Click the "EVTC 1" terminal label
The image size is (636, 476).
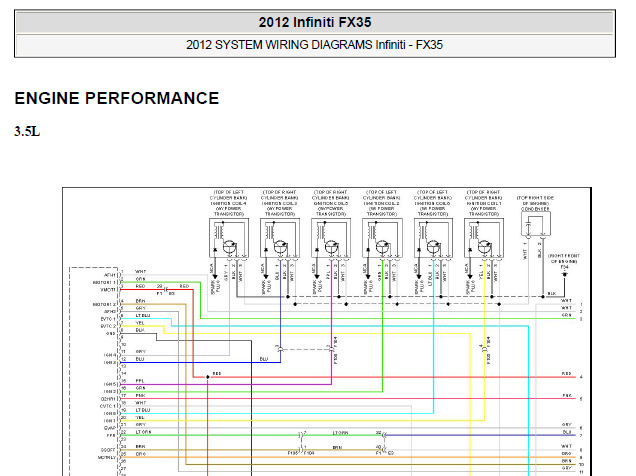[108, 319]
